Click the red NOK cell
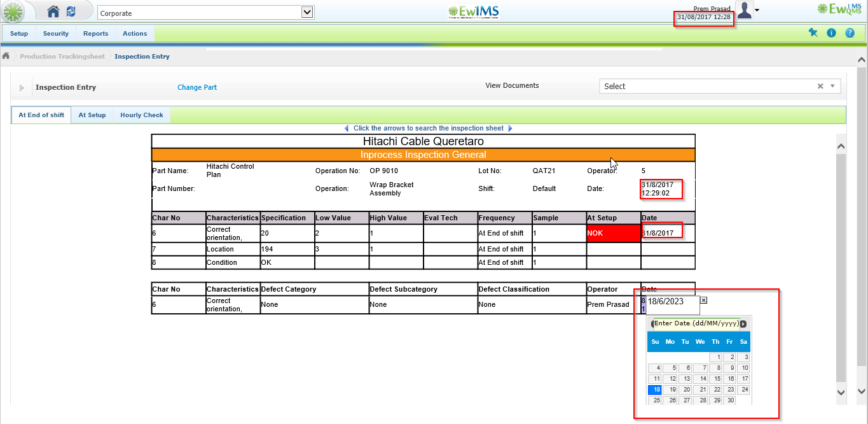The width and height of the screenshot is (868, 424). (614, 233)
